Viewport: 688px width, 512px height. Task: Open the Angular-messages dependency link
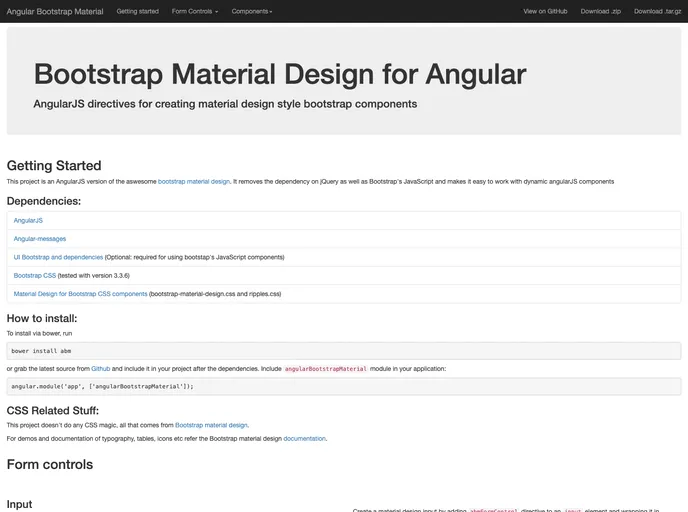[39, 239]
